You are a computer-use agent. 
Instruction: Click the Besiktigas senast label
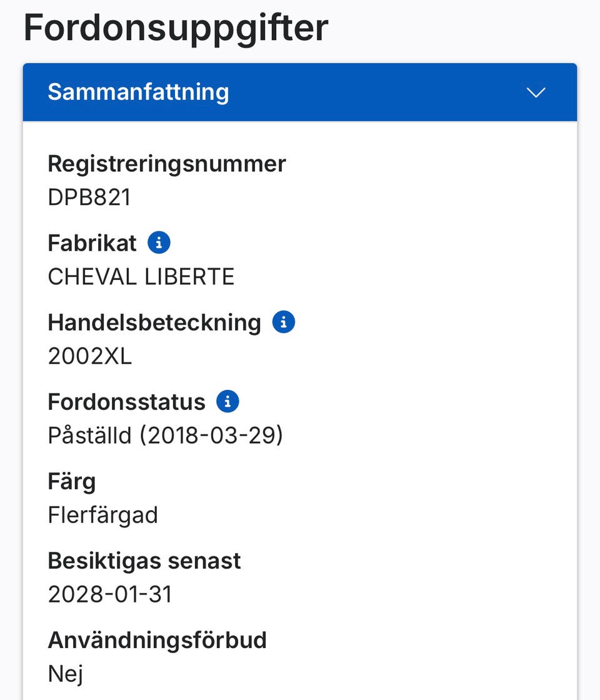144,561
